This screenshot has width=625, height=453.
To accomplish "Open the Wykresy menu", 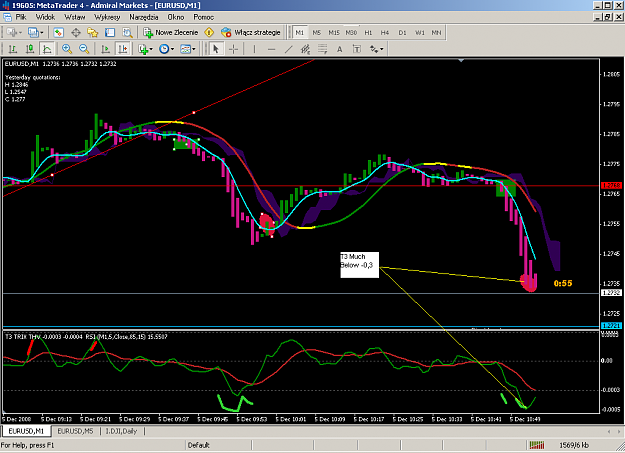I will point(107,17).
